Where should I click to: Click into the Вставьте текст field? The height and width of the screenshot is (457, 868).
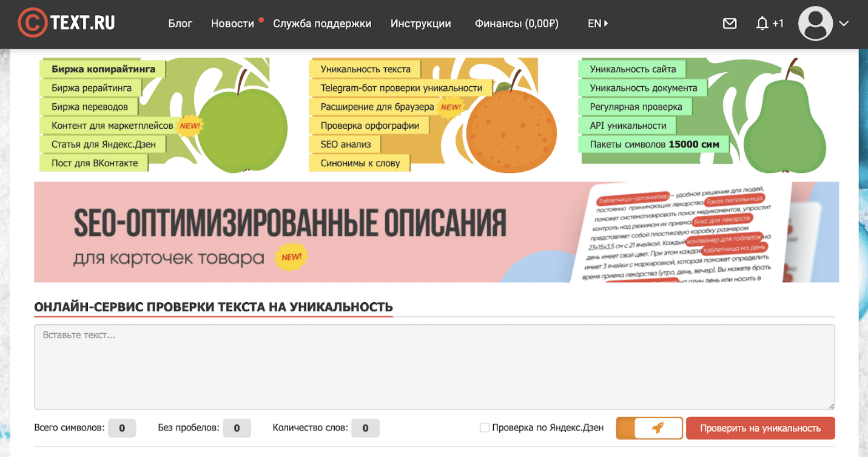[x=434, y=367]
